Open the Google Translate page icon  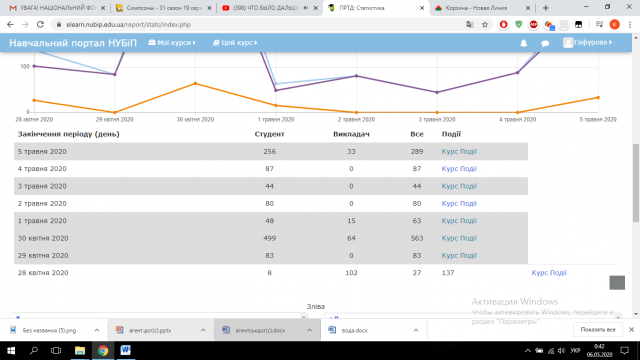pos(470,24)
